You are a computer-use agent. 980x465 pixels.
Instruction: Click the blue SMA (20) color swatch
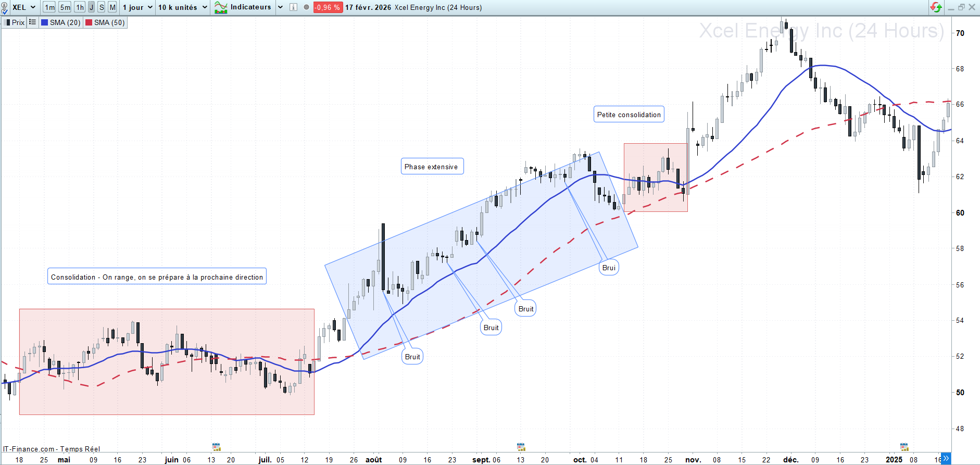45,22
